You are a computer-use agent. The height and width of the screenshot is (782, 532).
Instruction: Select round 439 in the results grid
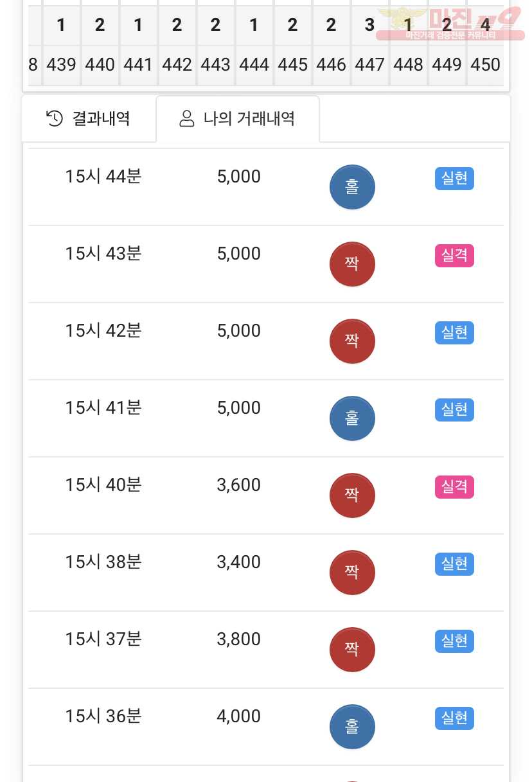[62, 65]
